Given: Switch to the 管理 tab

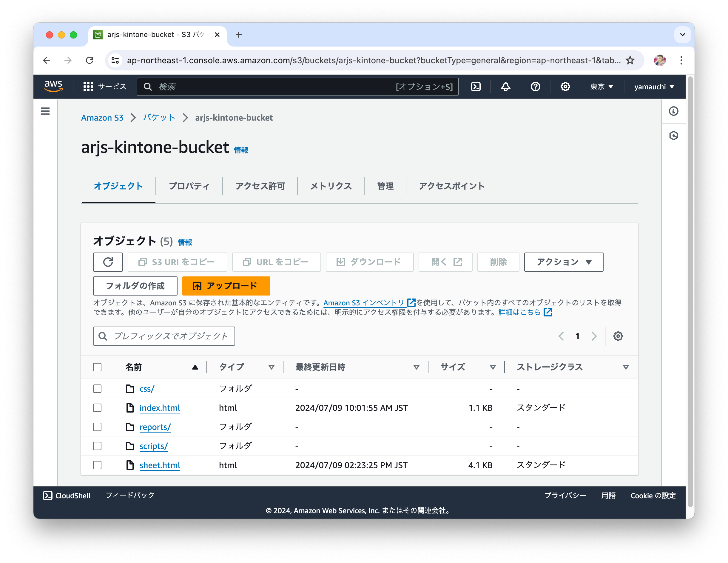Looking at the screenshot, I should click(x=385, y=186).
